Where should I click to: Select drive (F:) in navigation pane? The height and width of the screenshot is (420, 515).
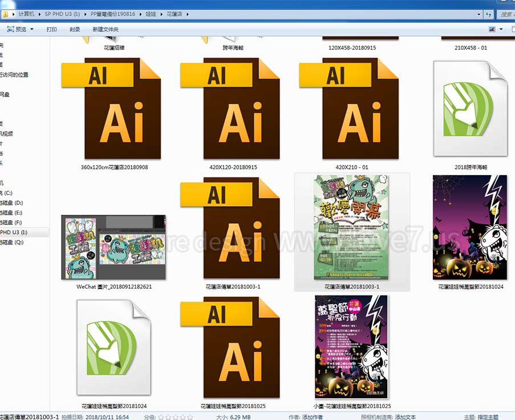[11, 223]
